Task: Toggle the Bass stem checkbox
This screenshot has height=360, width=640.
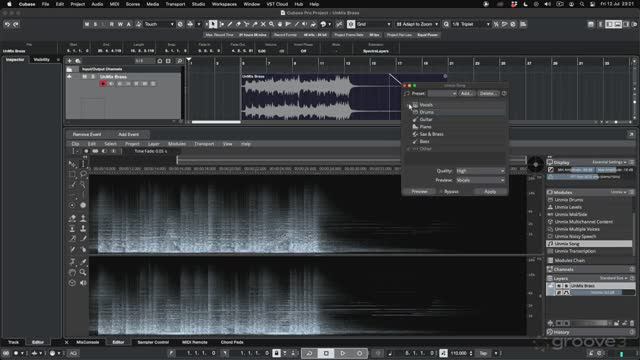Action: point(409,142)
